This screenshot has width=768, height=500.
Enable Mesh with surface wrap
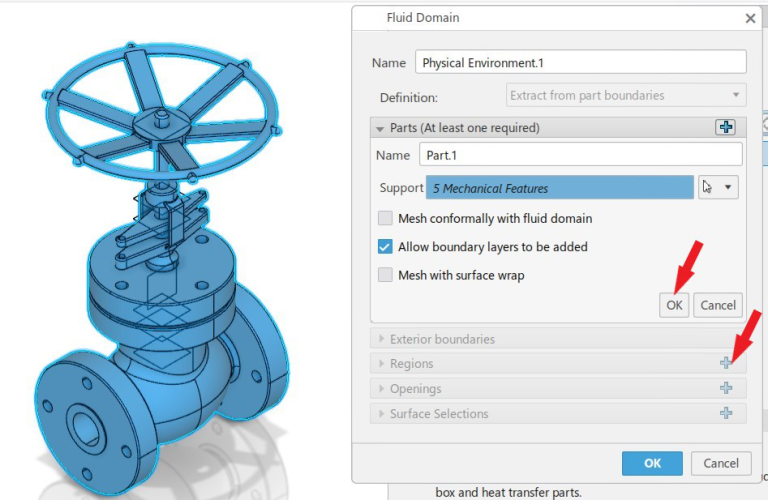385,275
